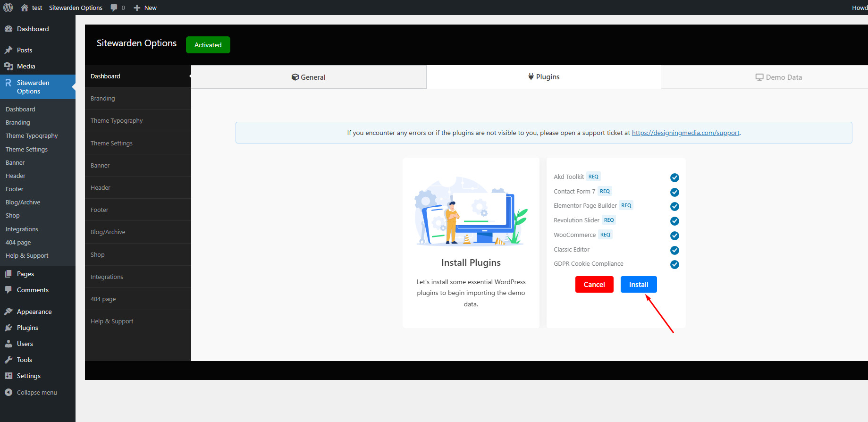Open the site home icon
Screen dimensions: 868x422
pos(25,8)
